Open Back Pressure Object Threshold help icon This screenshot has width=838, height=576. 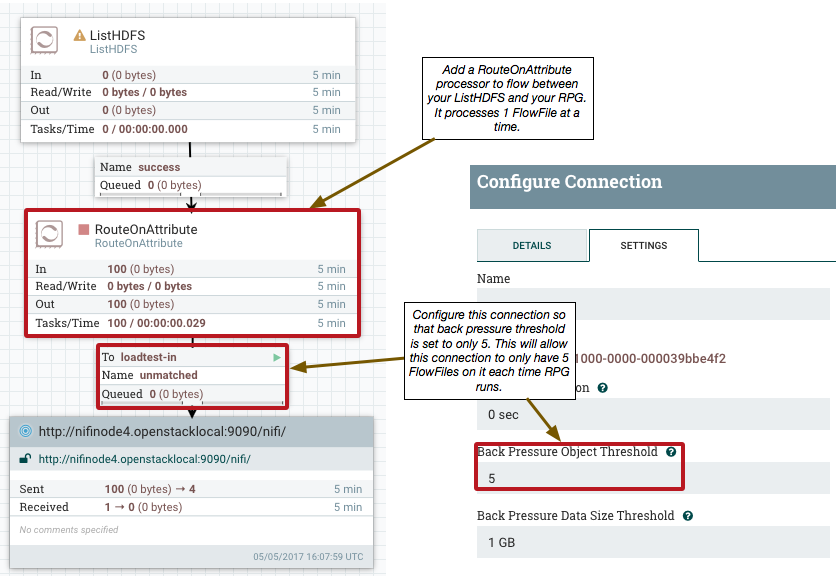tap(671, 452)
